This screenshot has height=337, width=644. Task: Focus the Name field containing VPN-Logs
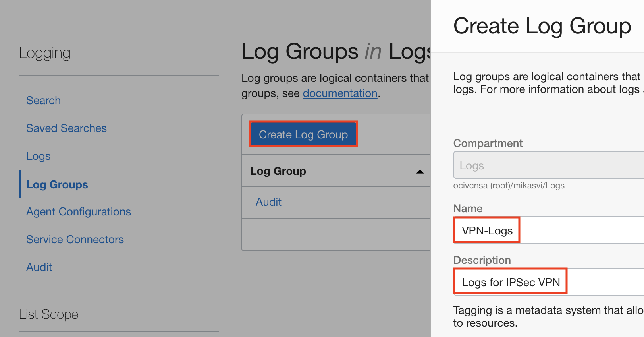tap(548, 230)
